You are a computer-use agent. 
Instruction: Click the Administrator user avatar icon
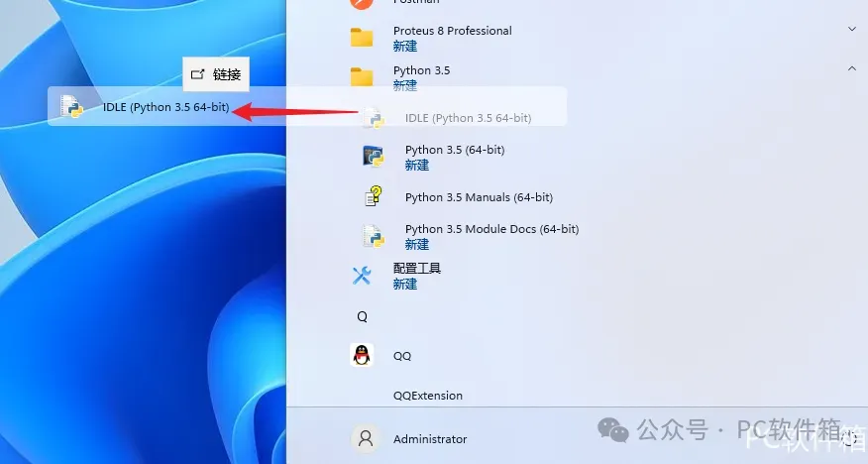[x=366, y=438]
